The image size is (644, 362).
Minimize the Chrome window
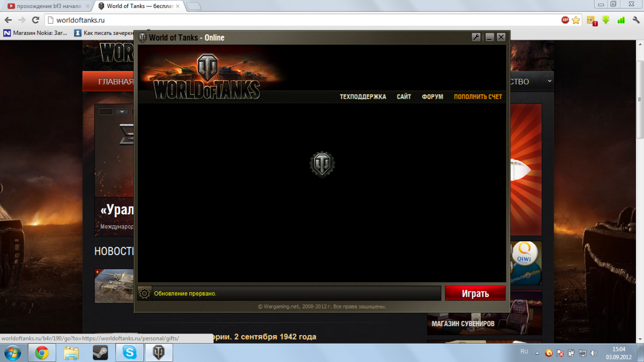point(602,4)
